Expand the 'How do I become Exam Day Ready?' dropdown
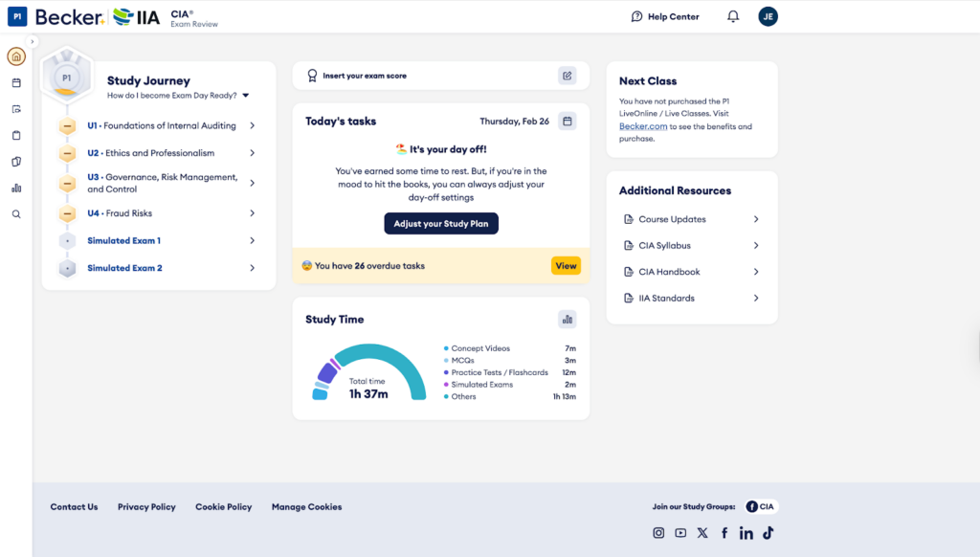 point(246,96)
